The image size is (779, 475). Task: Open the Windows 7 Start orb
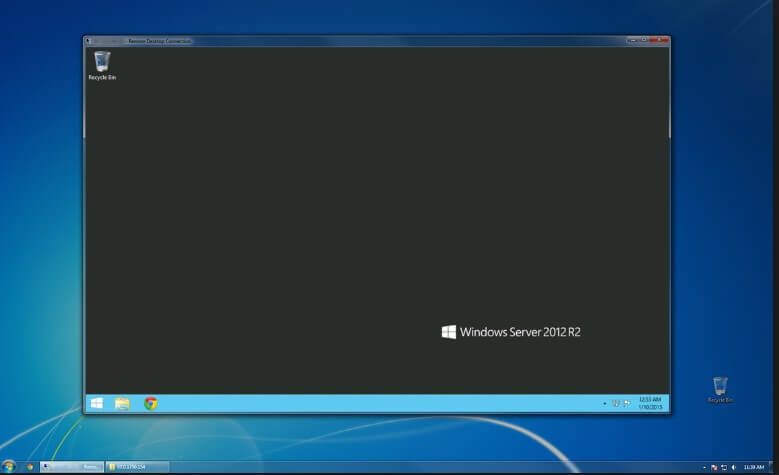(x=8, y=467)
